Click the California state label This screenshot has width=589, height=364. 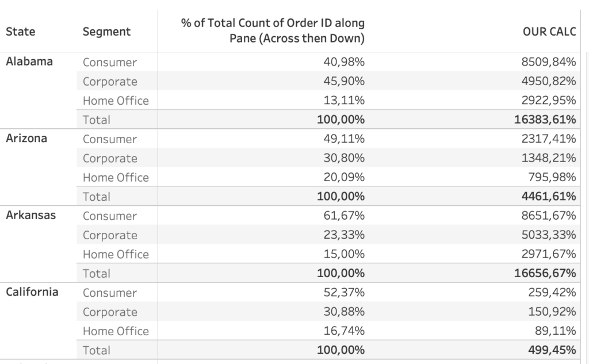point(32,292)
